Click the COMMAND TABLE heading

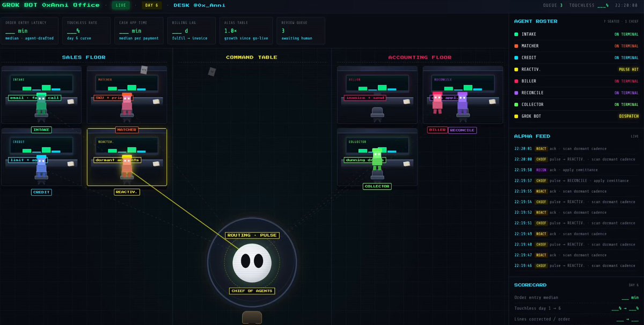pyautogui.click(x=252, y=57)
